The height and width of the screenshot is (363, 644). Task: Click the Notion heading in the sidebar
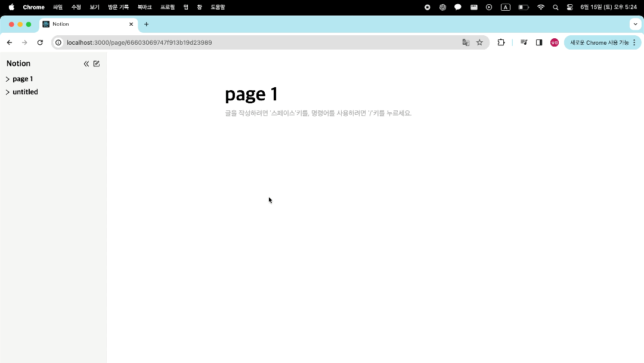[18, 63]
